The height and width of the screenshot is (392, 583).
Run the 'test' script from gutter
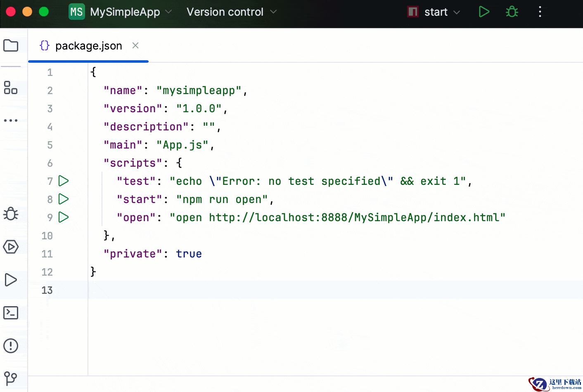(64, 181)
